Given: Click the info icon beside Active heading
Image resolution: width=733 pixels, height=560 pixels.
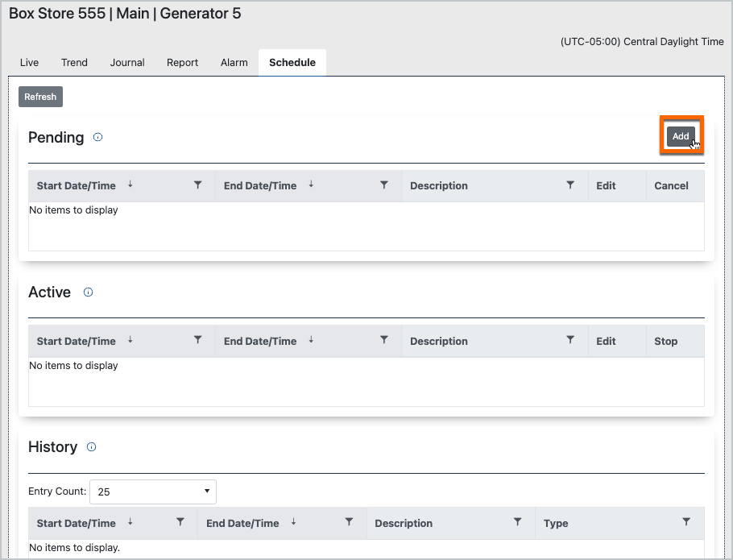Looking at the screenshot, I should pos(89,292).
